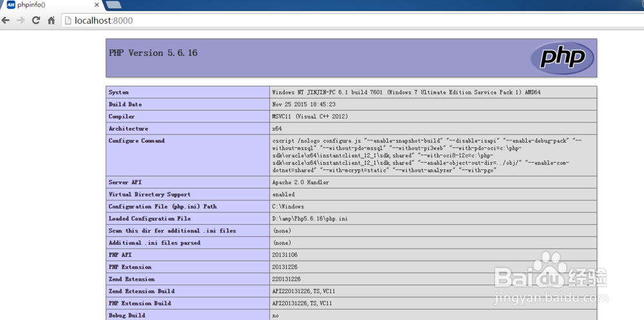Click the 'Virtual Directory Support' label

(149, 194)
